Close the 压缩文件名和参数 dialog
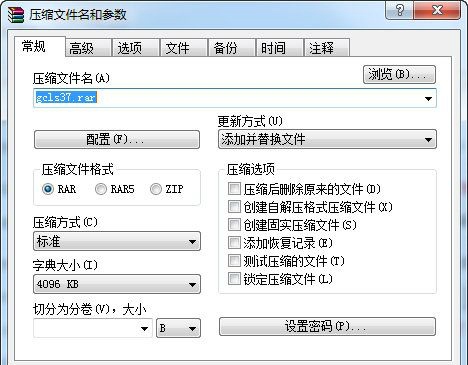Image resolution: width=468 pixels, height=365 pixels. click(437, 10)
